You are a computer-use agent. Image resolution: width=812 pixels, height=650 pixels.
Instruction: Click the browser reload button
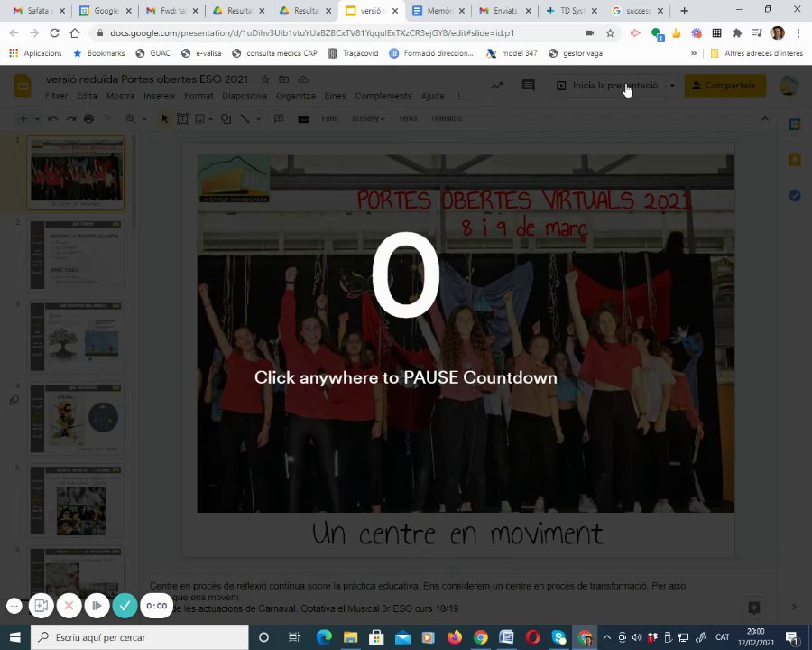tap(54, 33)
